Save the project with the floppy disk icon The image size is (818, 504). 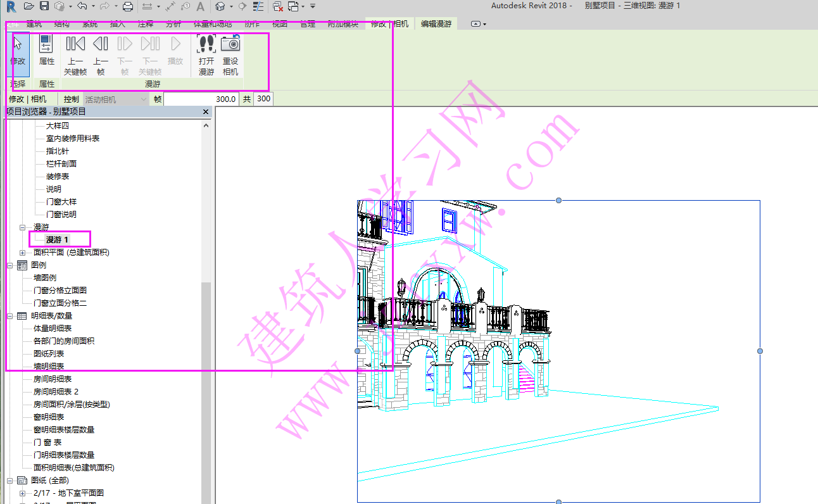click(x=44, y=6)
